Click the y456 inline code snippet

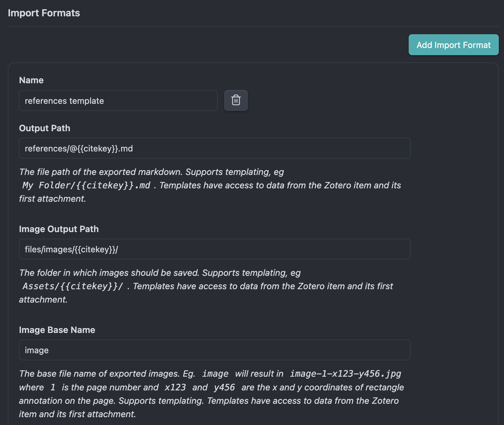coord(225,387)
